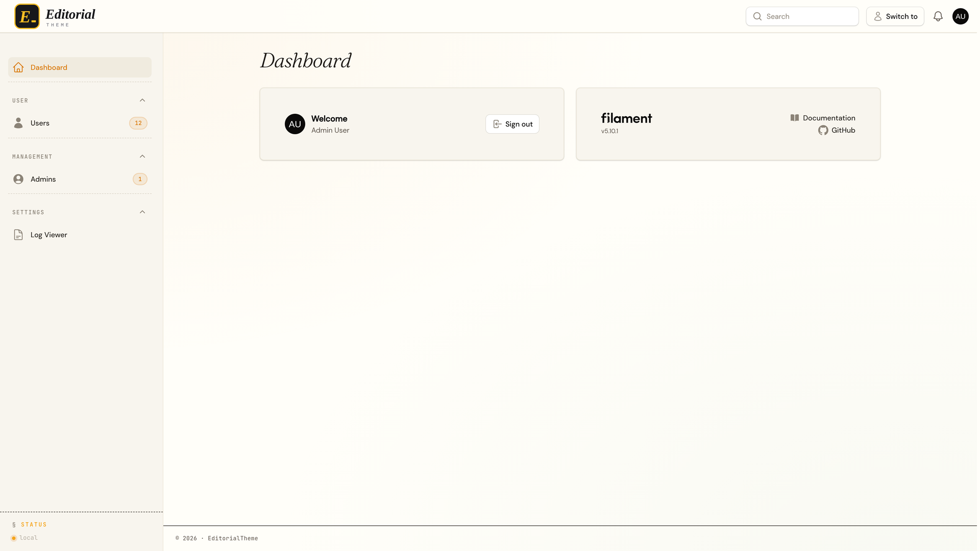Collapse the USER navigation group
This screenshot has width=980, height=551.
pyautogui.click(x=142, y=101)
